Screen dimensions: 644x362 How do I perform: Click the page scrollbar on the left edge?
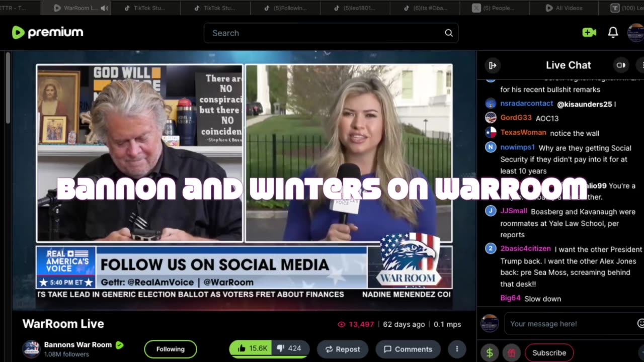[8, 88]
